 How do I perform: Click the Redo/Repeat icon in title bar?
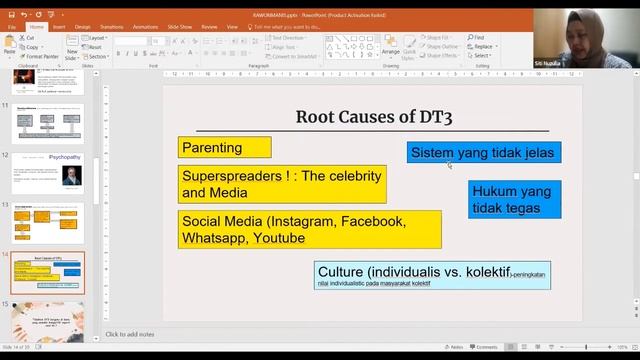tap(38, 15)
